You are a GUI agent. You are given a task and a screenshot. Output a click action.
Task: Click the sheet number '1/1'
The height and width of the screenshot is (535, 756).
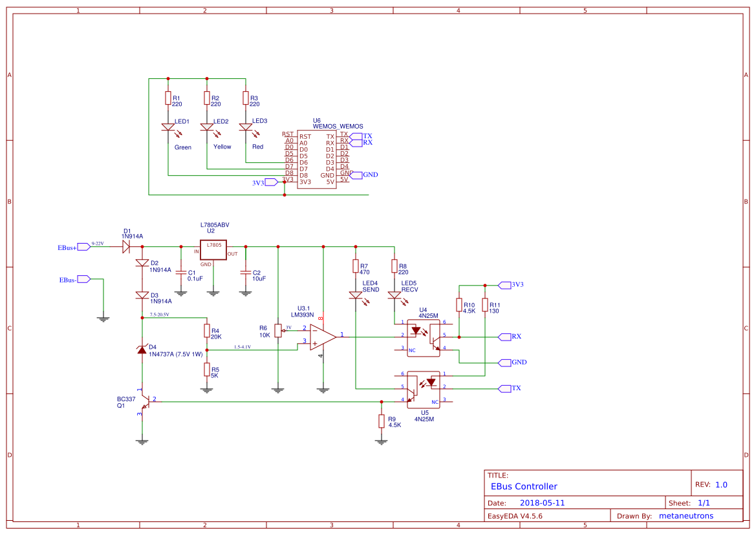click(704, 503)
